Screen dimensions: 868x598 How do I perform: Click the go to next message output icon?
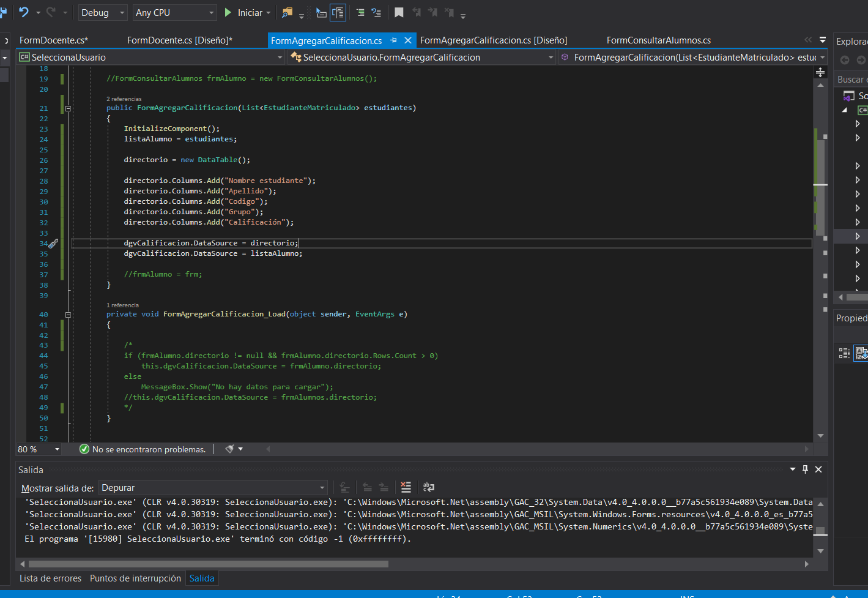click(384, 487)
